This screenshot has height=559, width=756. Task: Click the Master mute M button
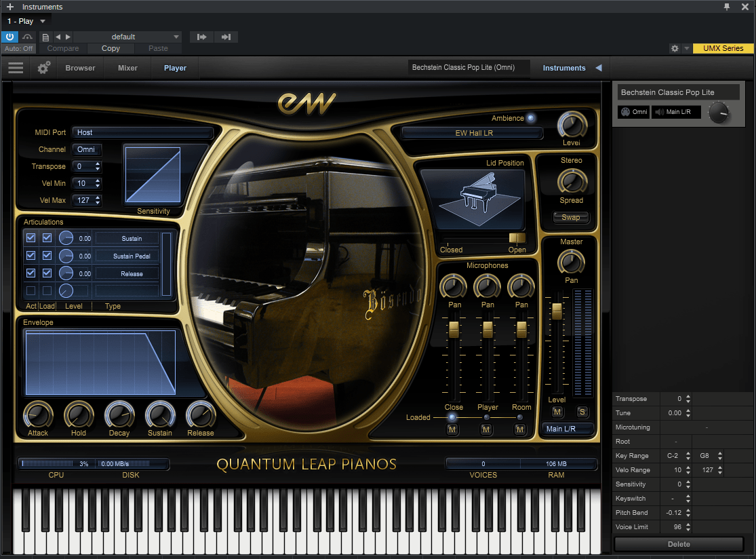(557, 412)
